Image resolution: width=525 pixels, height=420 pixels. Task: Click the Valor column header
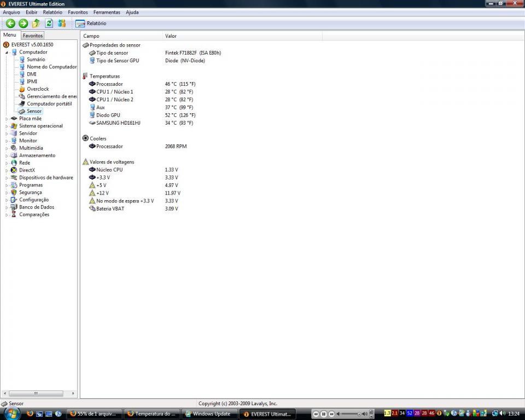coord(242,36)
